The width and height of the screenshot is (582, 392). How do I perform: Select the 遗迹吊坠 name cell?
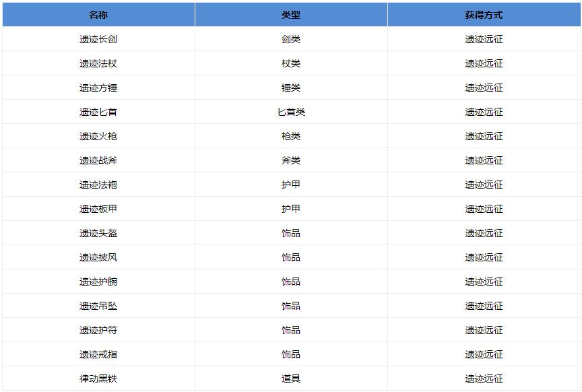[98, 306]
